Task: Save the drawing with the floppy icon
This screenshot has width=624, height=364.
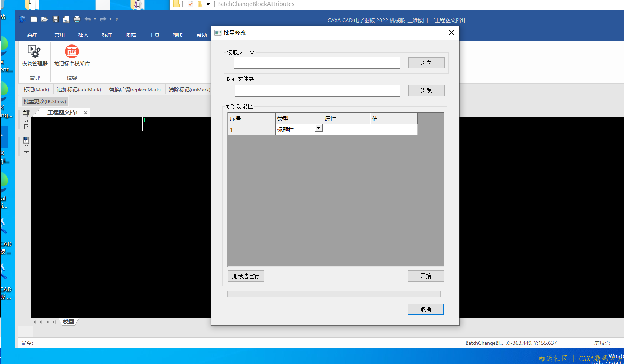Action: coord(56,19)
